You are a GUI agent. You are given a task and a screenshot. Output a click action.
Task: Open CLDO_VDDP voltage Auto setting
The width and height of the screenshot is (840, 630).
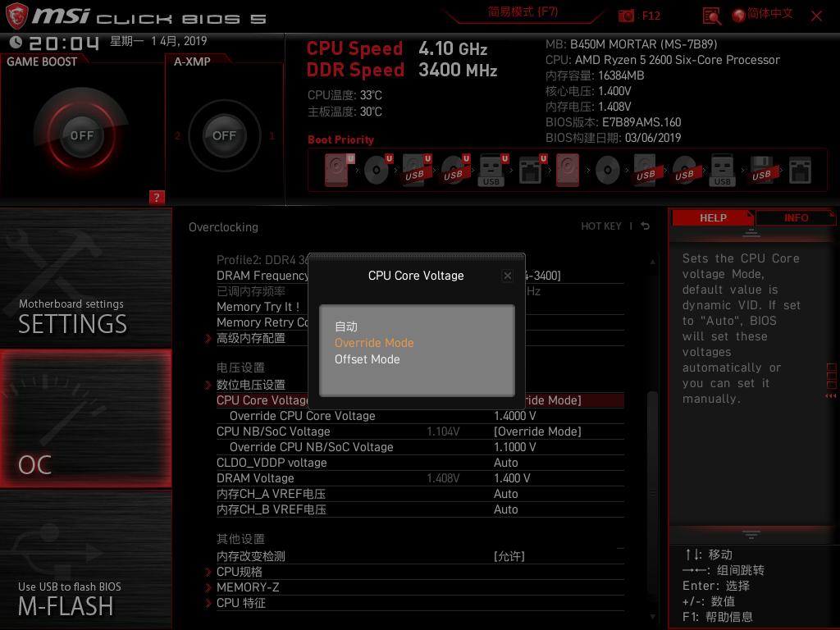(505, 463)
